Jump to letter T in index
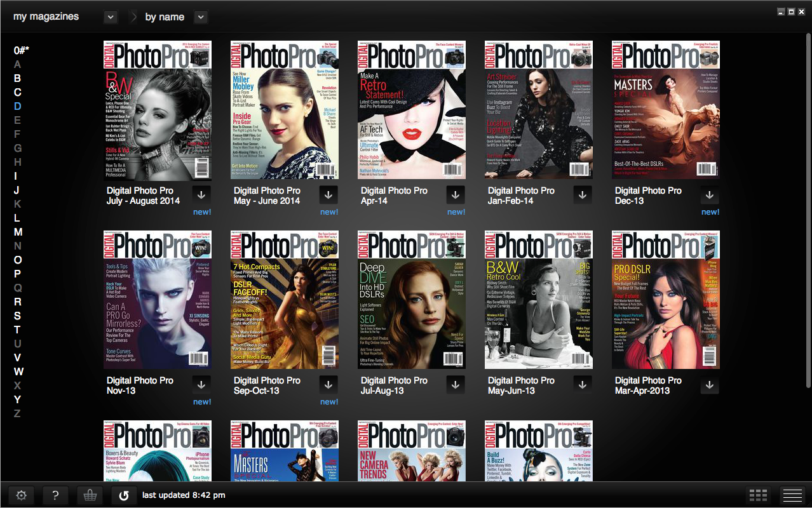 click(x=18, y=330)
